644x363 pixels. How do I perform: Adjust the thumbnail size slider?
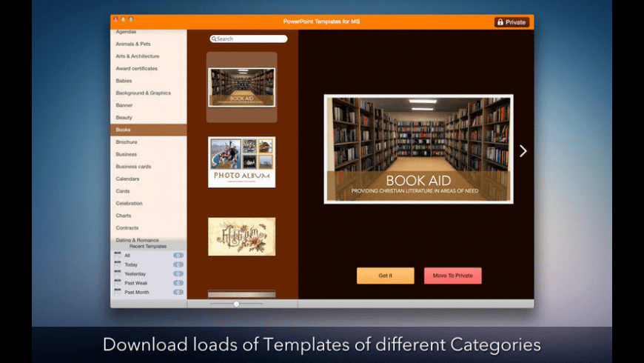coord(236,304)
